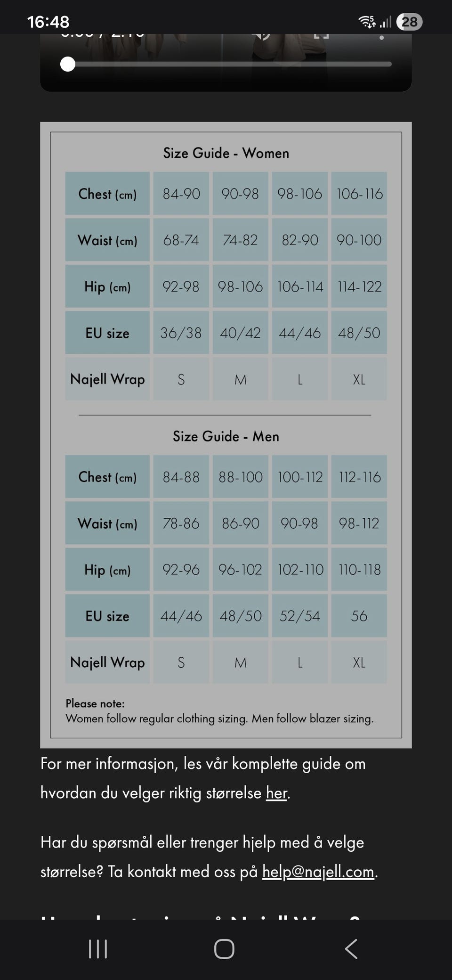This screenshot has height=980, width=452.
Task: Tap the Size Guide - Women heading
Action: tap(226, 153)
